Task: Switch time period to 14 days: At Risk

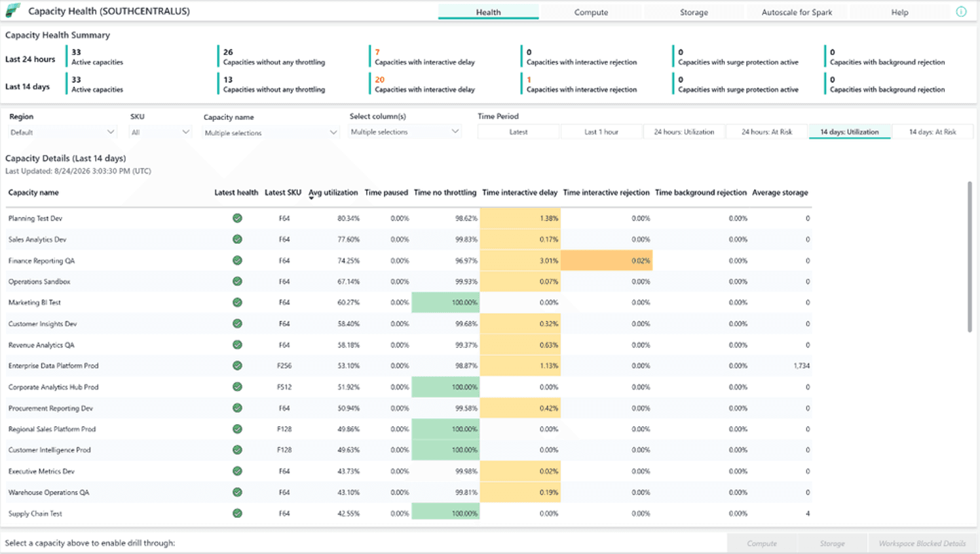Action: pyautogui.click(x=932, y=132)
